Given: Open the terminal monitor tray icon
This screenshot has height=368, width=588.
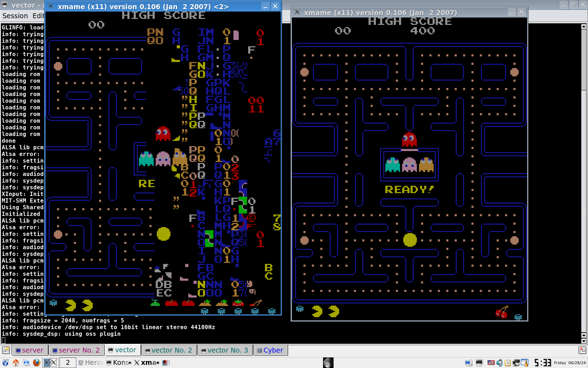Looking at the screenshot, I should tap(479, 363).
